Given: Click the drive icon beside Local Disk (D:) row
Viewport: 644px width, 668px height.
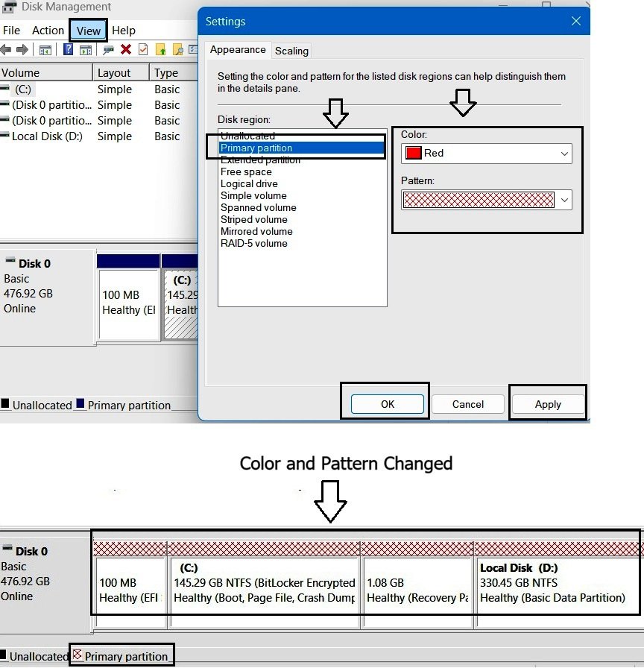Looking at the screenshot, I should 4,136.
